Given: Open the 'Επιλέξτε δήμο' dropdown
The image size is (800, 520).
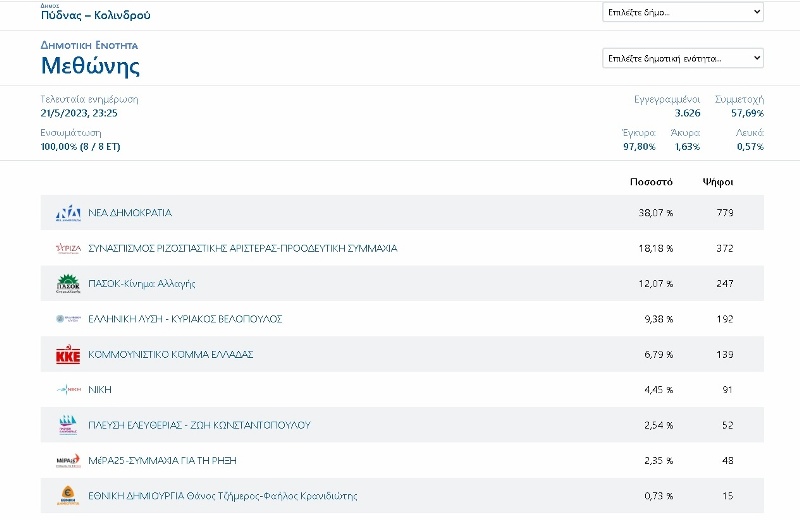Looking at the screenshot, I should click(683, 12).
